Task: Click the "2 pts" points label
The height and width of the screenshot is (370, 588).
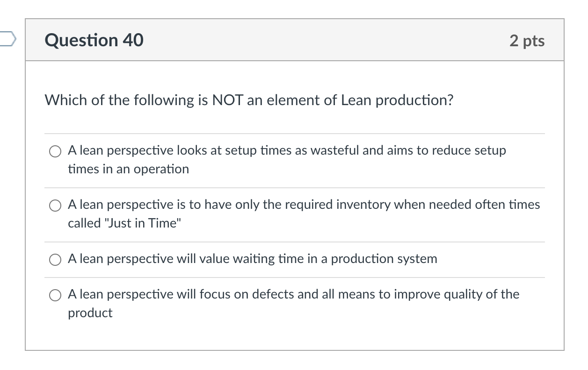Action: pyautogui.click(x=527, y=41)
